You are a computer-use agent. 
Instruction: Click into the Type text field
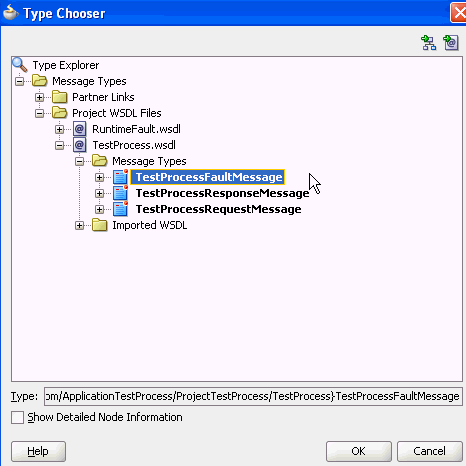tap(253, 396)
